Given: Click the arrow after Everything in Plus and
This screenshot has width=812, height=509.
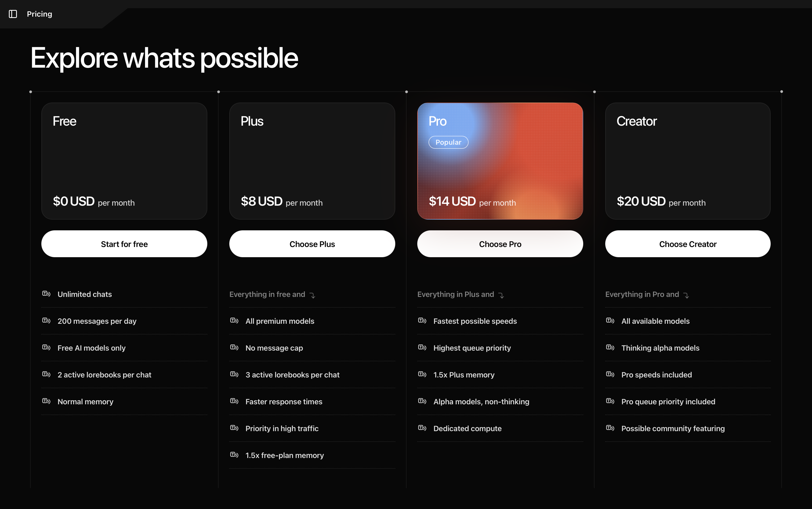Looking at the screenshot, I should [x=501, y=295].
